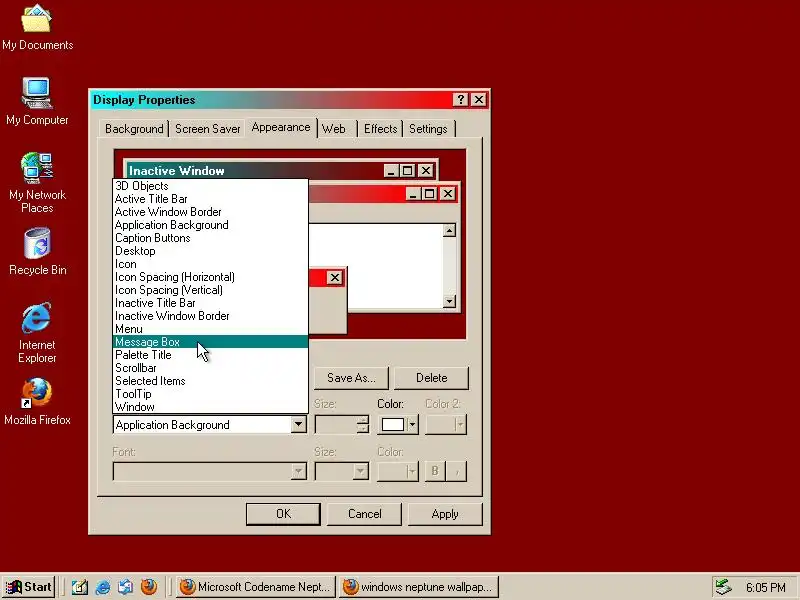
Task: Select the Internet Explorer desktop icon
Action: coord(37,332)
